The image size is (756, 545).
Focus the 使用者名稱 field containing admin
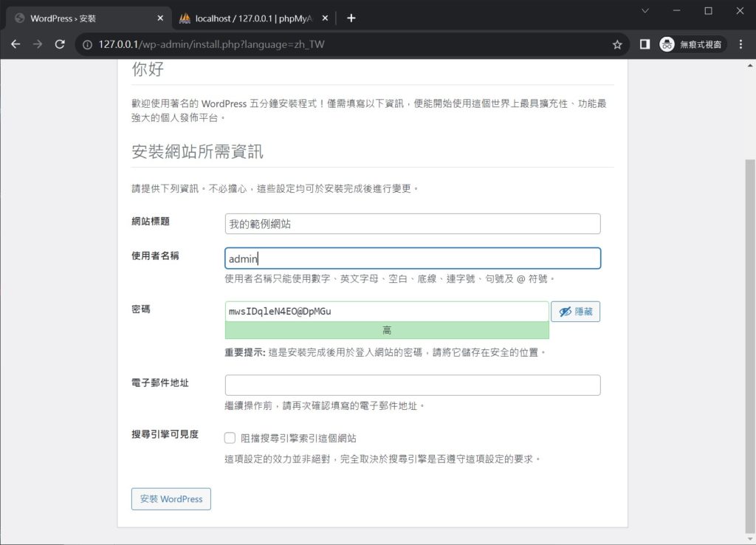(413, 258)
